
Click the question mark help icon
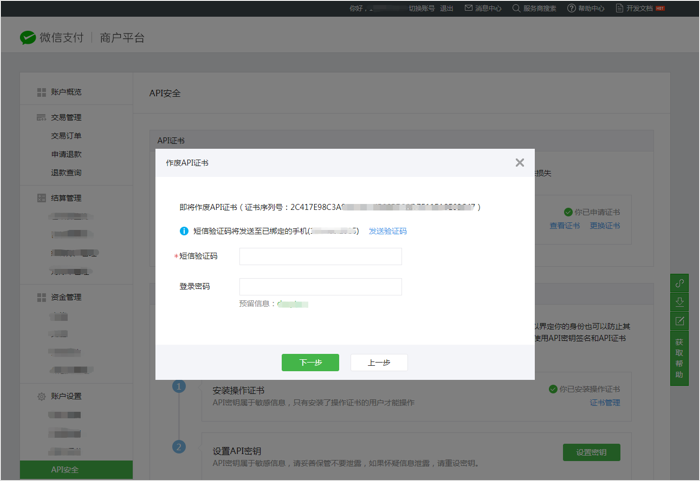(571, 8)
